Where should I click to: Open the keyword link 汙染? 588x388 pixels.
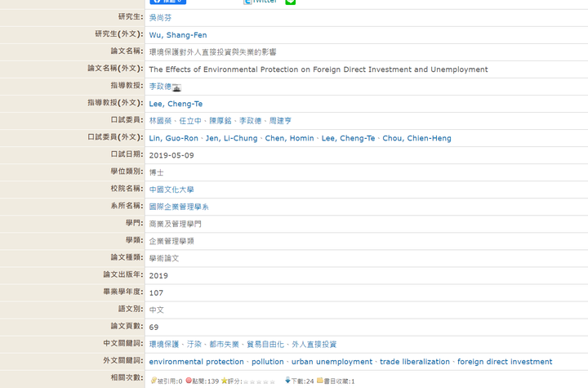[194, 344]
